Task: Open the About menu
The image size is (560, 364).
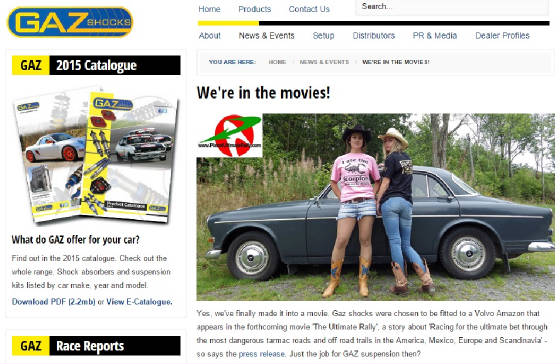Action: tap(210, 35)
